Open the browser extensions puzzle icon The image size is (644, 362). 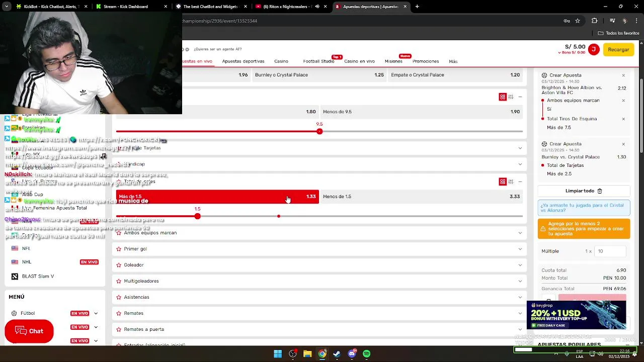tap(595, 21)
